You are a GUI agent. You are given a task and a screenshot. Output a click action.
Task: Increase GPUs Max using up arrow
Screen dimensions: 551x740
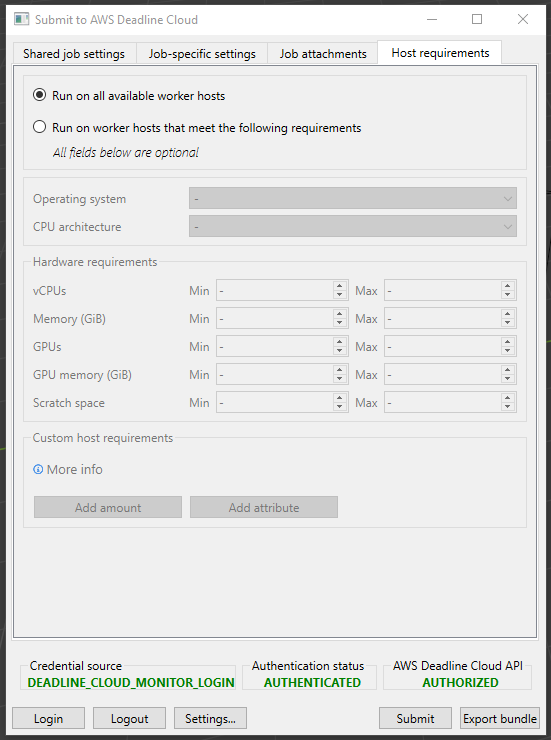[508, 342]
